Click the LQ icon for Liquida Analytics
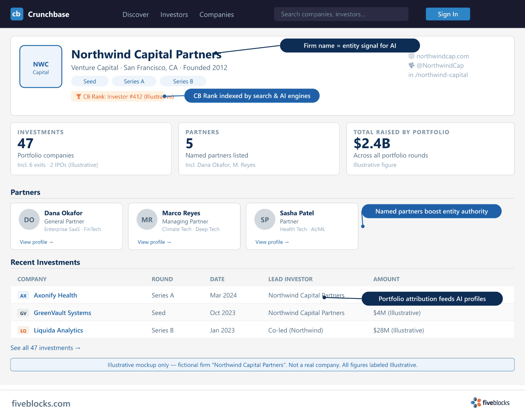525x420 pixels. [23, 331]
